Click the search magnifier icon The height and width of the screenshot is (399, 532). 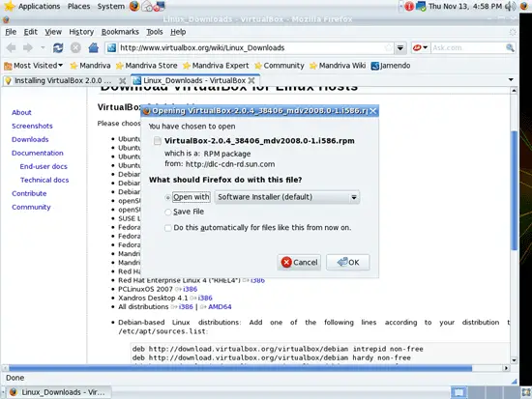(510, 47)
